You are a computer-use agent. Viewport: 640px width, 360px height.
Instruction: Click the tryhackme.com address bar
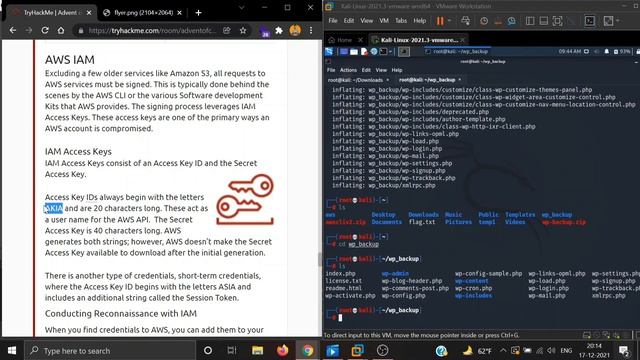pos(153,31)
